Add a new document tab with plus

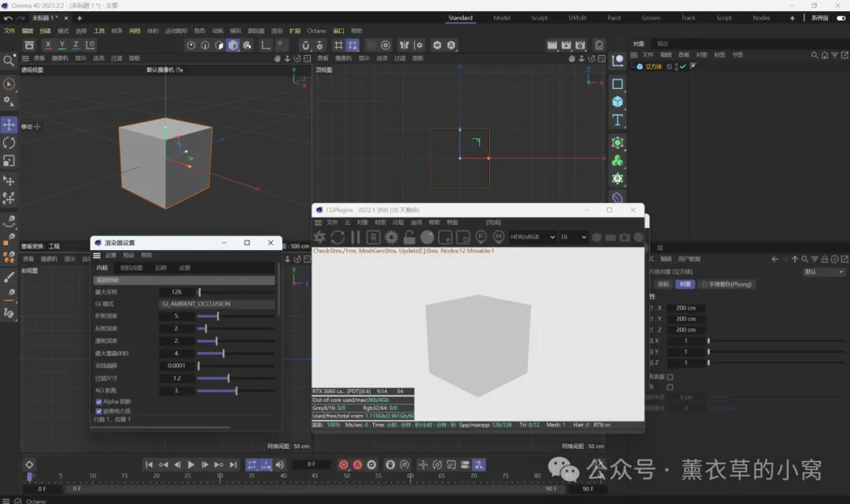tap(79, 18)
